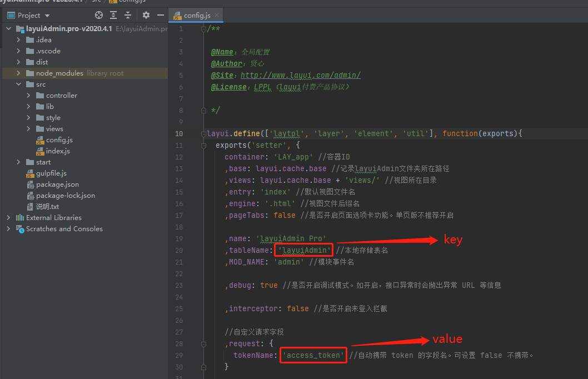
Task: Click line number 20 in the gutter
Action: (x=179, y=250)
